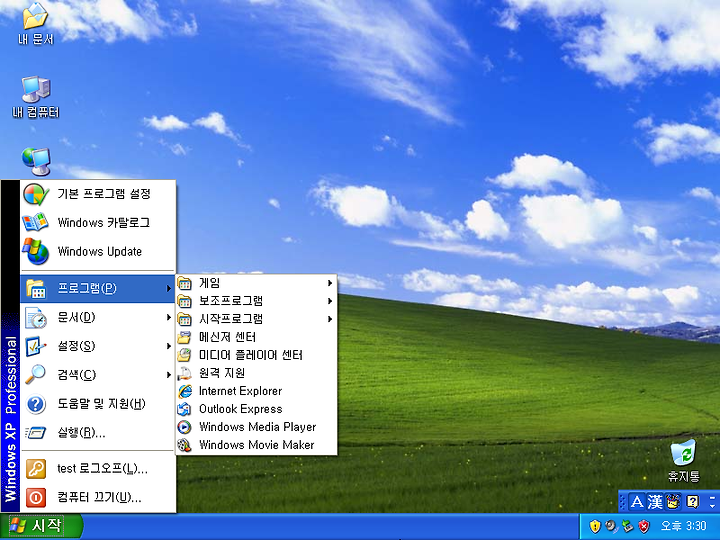Screen dimensions: 720x540
Task: Click the Windows Update globe icon
Action: click(35, 252)
